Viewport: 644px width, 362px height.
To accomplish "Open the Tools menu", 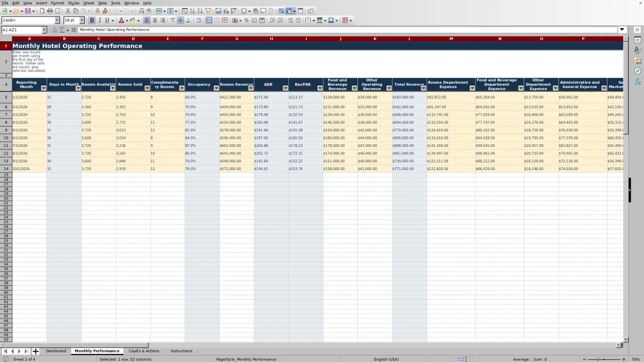I will [x=115, y=3].
